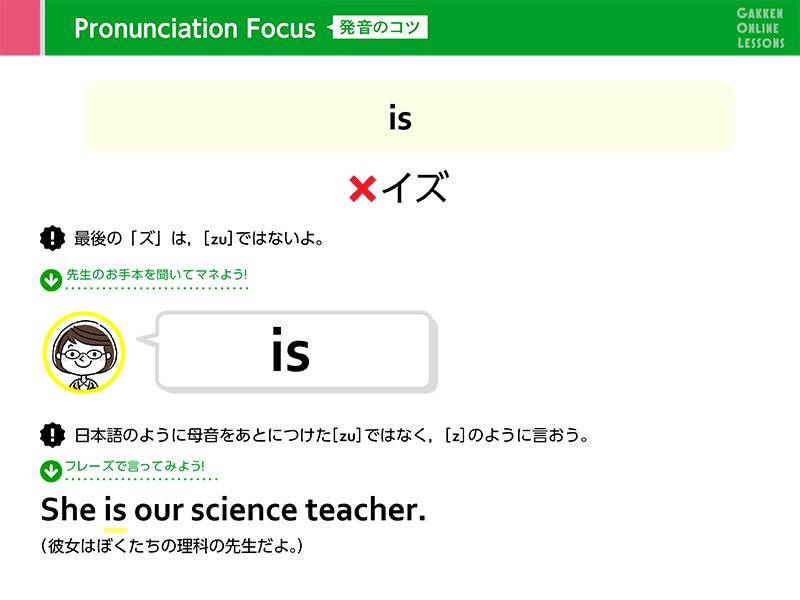Click the black exclamation badge near 日本語のように

point(52,435)
